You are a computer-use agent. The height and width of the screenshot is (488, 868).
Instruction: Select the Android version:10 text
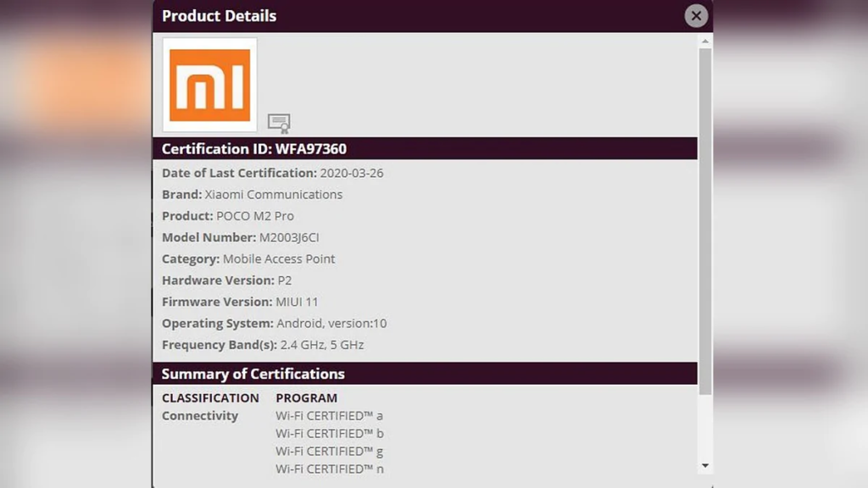tap(331, 323)
